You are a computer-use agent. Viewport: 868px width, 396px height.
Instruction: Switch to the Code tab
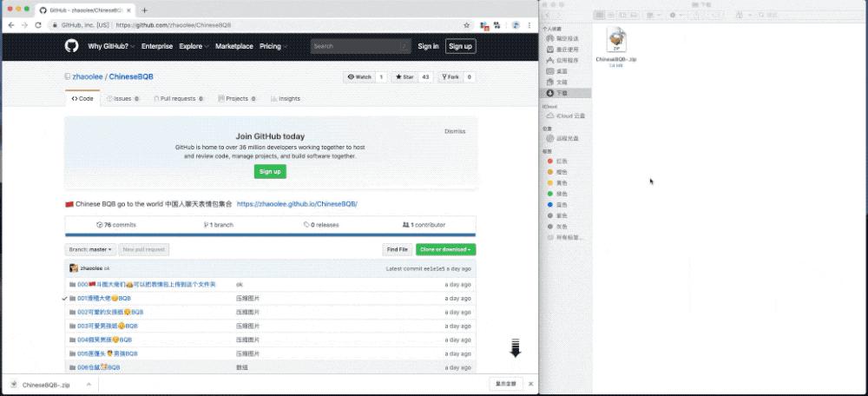(x=82, y=99)
